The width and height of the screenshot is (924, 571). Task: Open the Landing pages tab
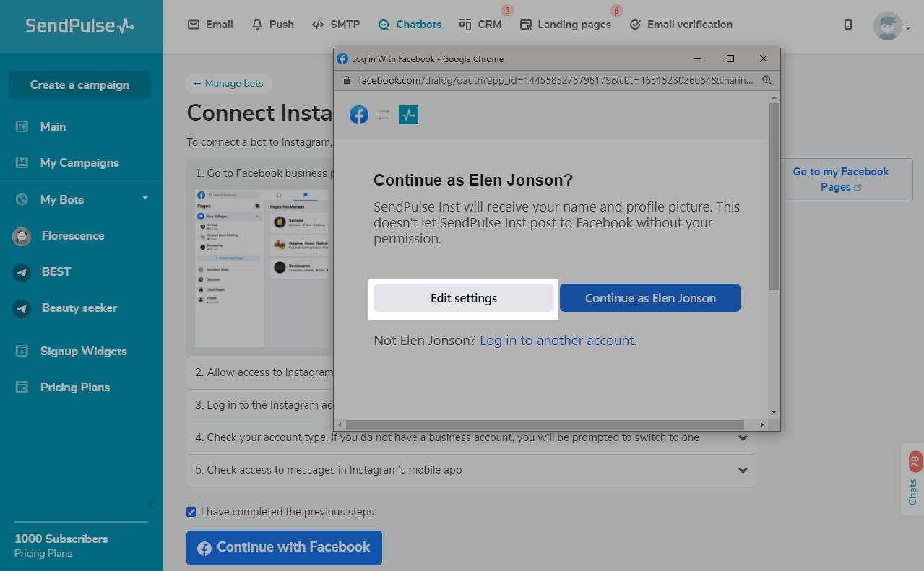(566, 25)
